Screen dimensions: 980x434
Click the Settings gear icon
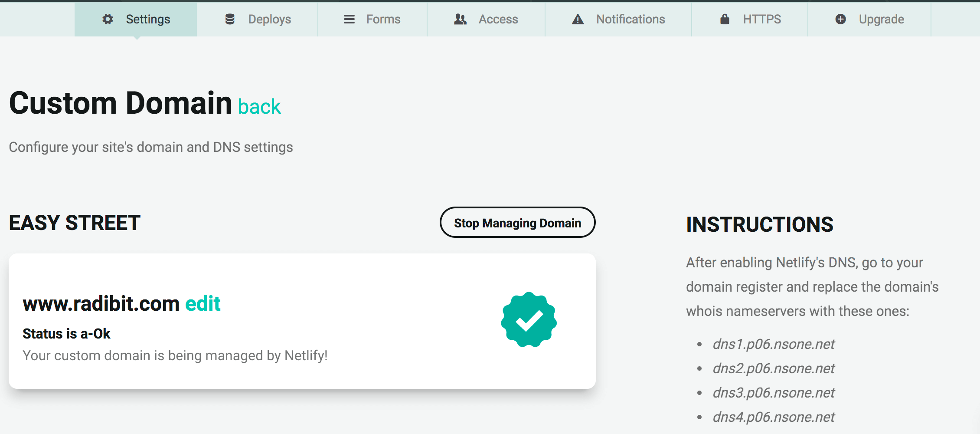(108, 19)
